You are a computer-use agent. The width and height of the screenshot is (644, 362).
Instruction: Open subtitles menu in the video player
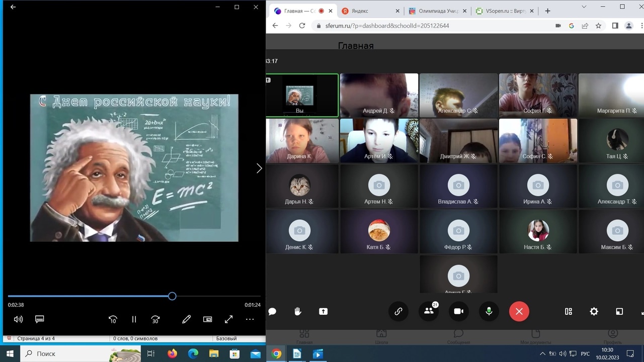point(40,319)
